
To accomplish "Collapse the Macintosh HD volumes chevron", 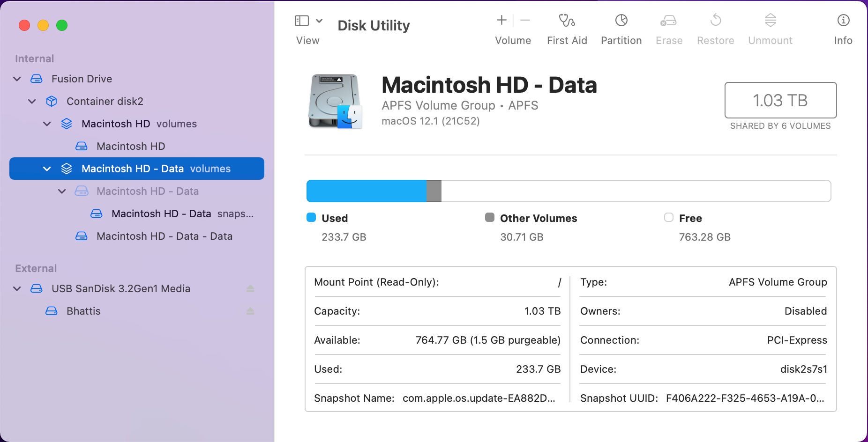I will tap(47, 124).
